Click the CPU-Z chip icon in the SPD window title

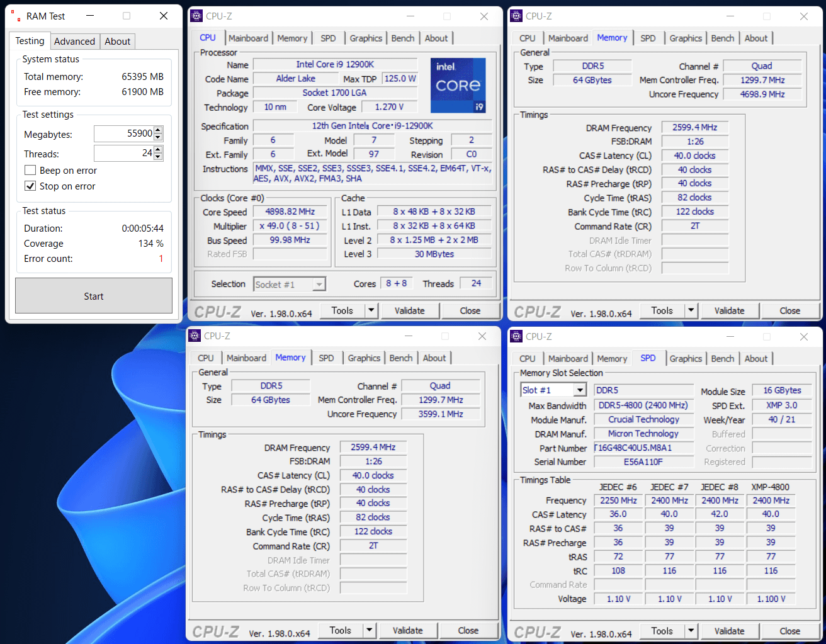(x=516, y=336)
